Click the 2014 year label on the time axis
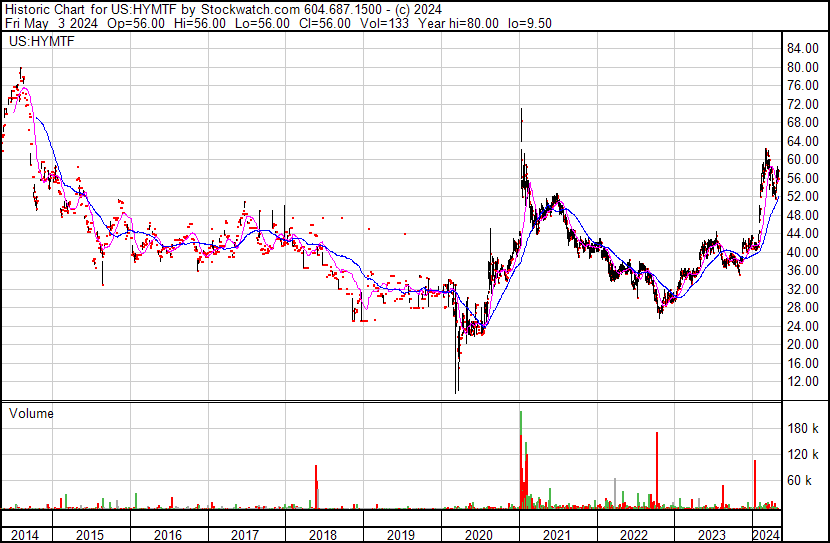 point(25,535)
